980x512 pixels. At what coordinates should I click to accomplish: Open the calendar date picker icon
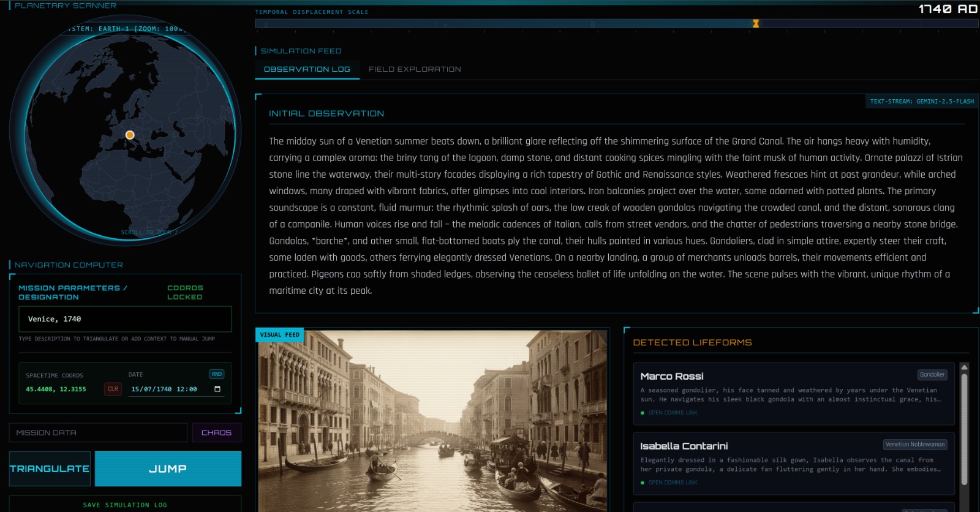(x=217, y=389)
